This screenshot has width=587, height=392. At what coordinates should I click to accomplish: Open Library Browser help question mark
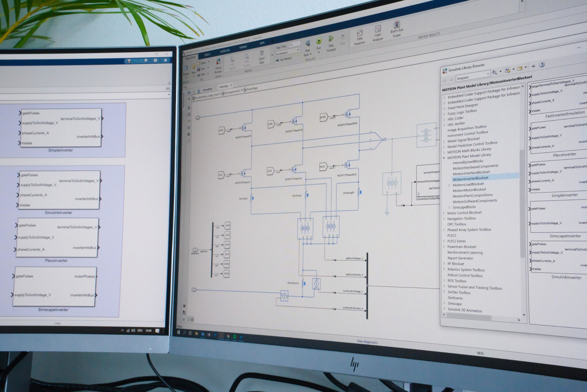(x=542, y=65)
